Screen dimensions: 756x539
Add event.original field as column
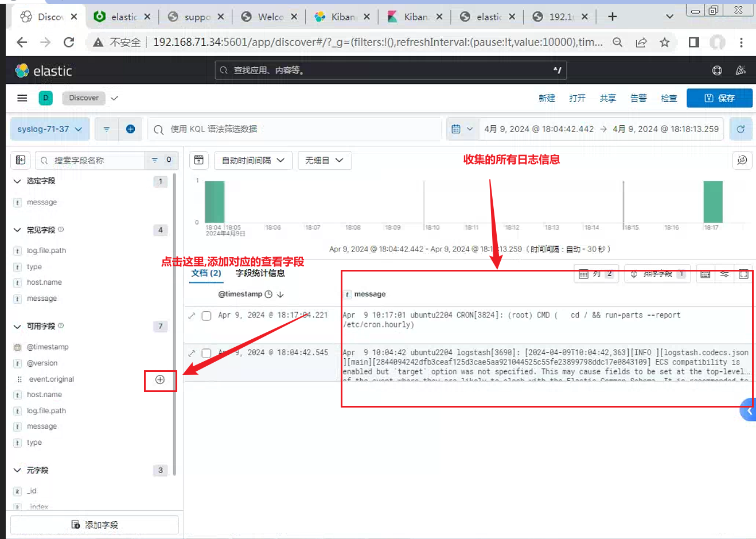[160, 379]
